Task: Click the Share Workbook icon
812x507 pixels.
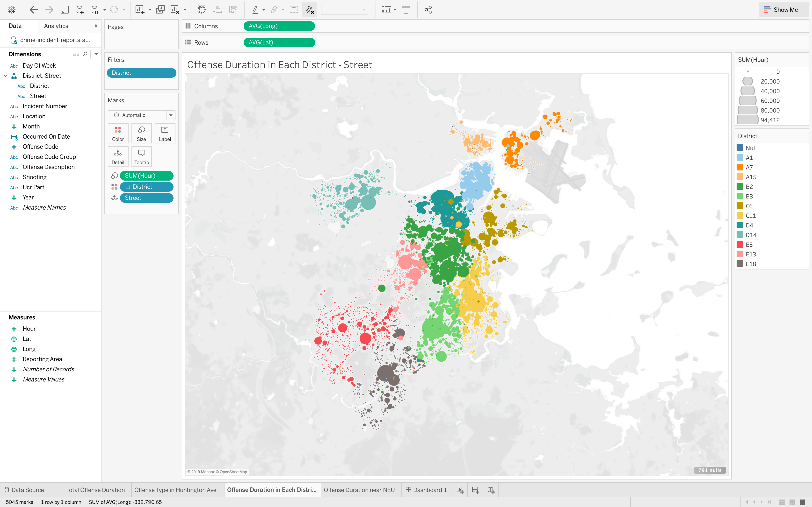Action: coord(428,9)
